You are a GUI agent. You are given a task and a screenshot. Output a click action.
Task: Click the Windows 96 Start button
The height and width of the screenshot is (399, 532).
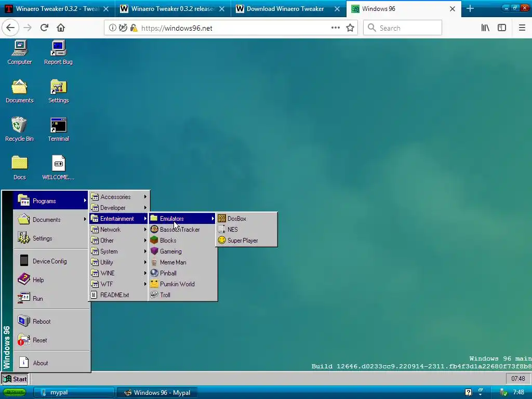[x=15, y=379]
